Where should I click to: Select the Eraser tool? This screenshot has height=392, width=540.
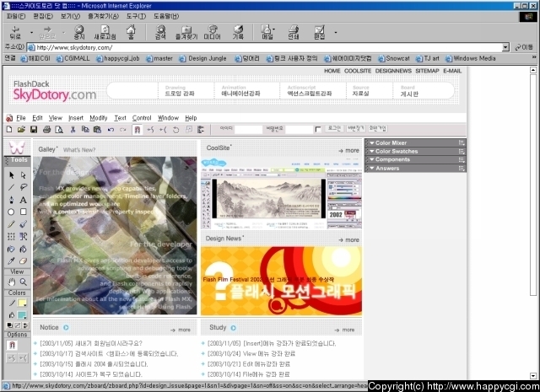[23, 260]
